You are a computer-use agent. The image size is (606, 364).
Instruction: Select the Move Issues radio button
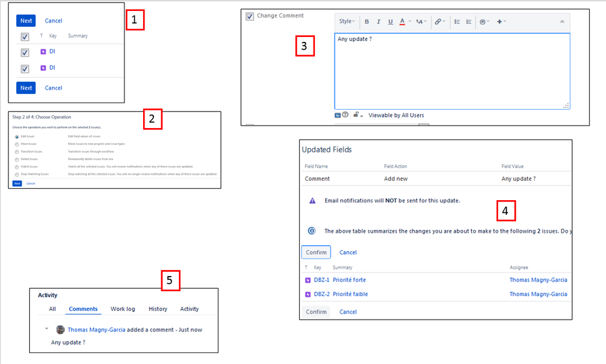[17, 144]
